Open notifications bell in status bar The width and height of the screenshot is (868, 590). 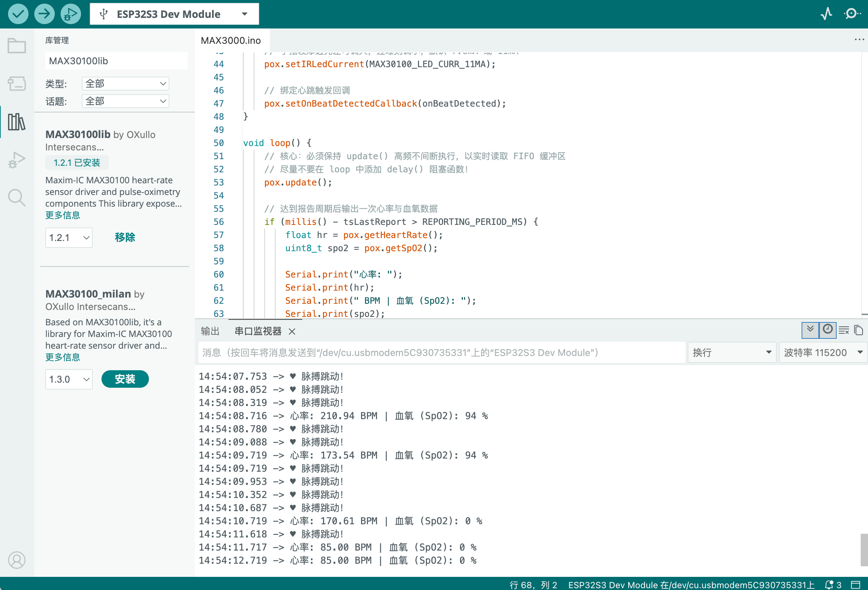click(833, 585)
